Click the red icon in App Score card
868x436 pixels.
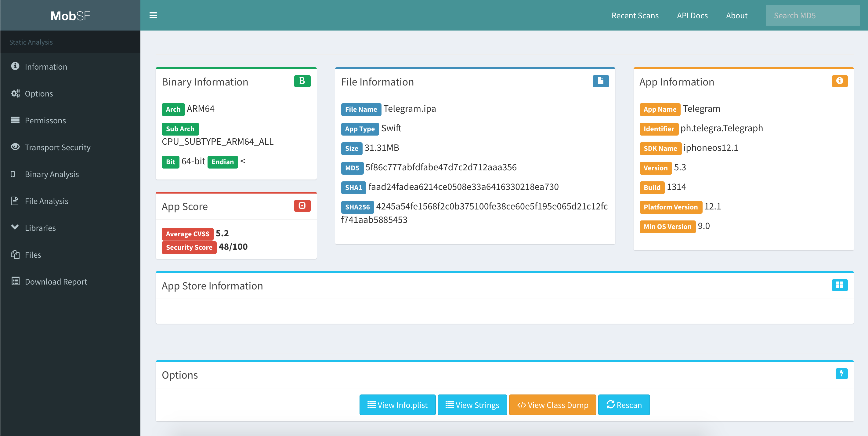(302, 206)
